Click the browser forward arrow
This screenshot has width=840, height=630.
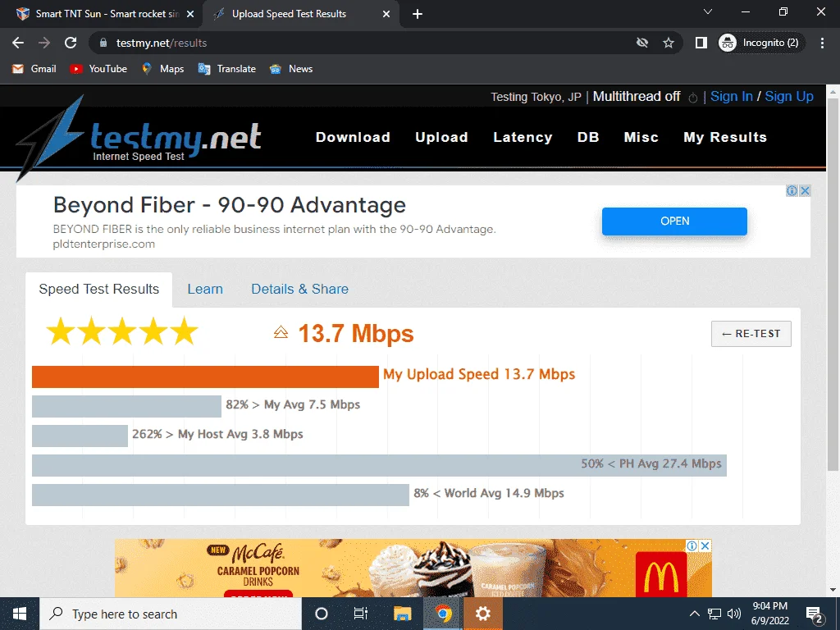click(44, 43)
